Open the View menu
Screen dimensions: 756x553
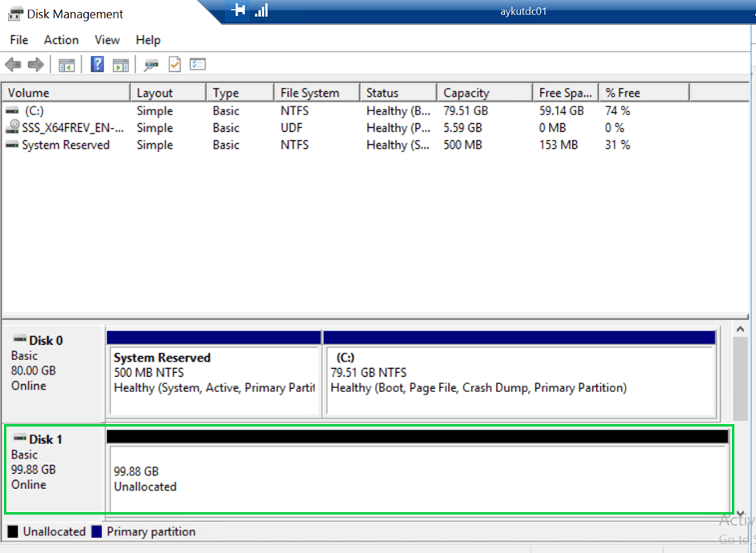107,40
